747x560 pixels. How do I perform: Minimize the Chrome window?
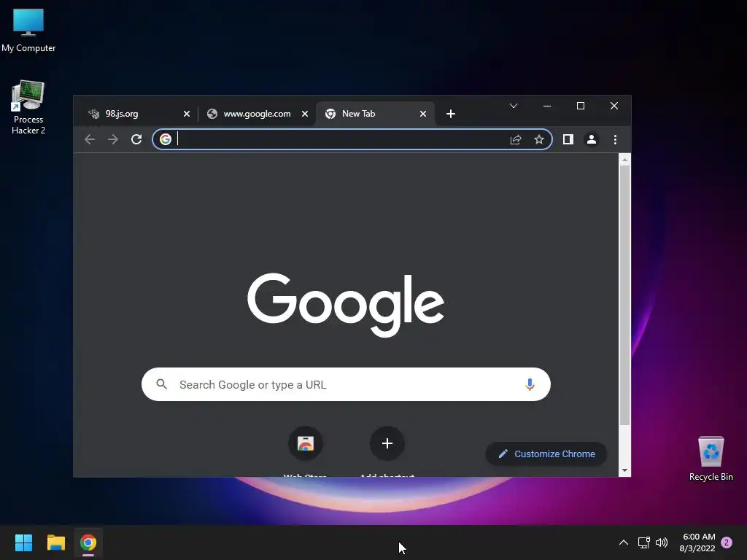pyautogui.click(x=547, y=106)
